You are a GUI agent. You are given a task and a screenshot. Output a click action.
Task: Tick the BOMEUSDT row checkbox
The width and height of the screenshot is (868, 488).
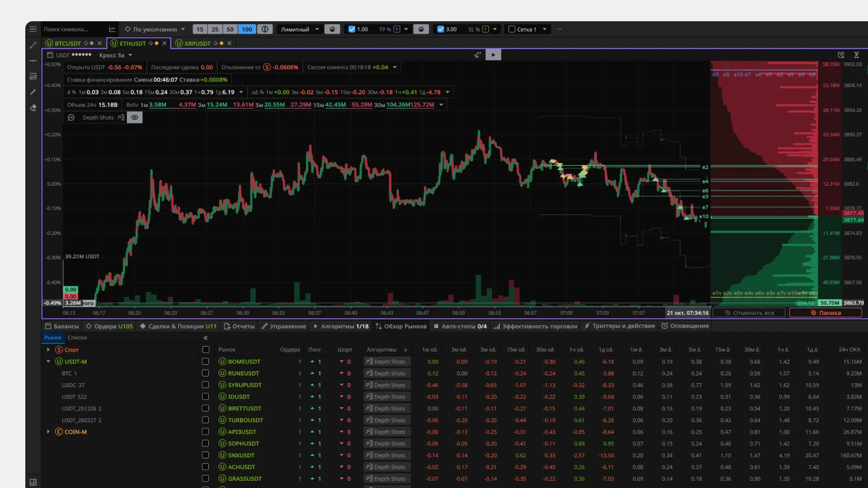point(205,361)
